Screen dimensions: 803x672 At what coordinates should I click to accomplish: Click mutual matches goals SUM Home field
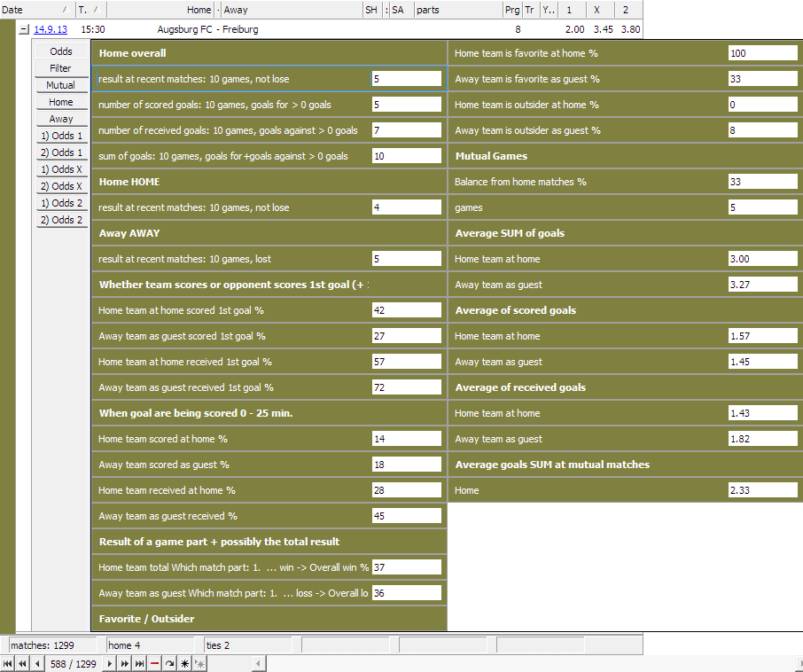pyautogui.click(x=763, y=490)
